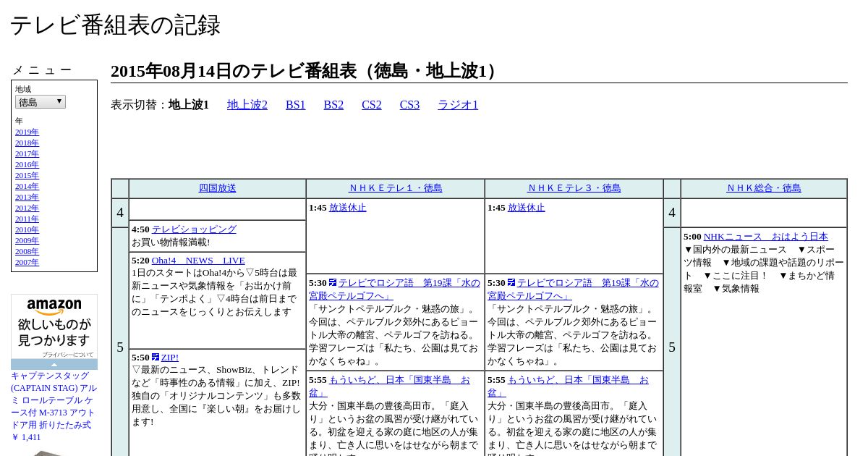868x456 pixels.
Task: Open year 2010年 archive
Action: (27, 229)
